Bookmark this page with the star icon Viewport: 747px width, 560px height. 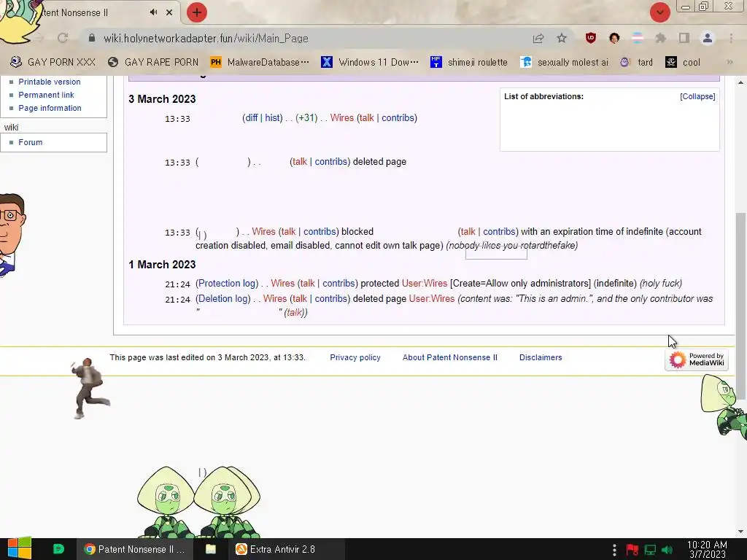pyautogui.click(x=562, y=38)
